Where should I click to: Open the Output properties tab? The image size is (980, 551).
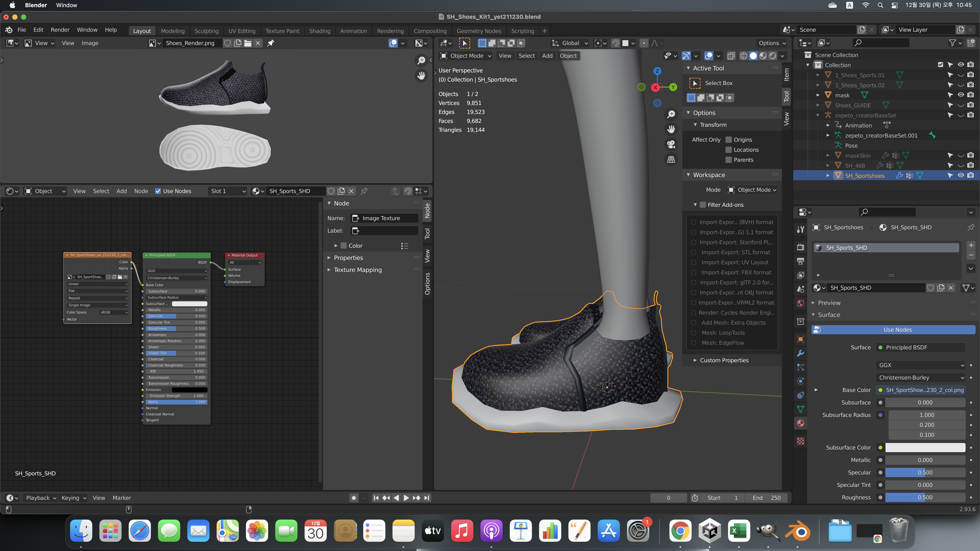[800, 261]
